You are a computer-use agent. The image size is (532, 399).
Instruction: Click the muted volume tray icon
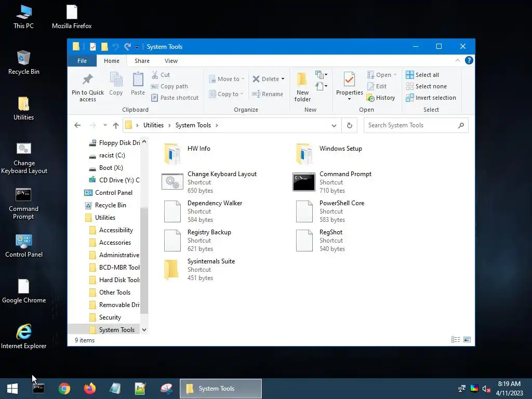(x=486, y=389)
